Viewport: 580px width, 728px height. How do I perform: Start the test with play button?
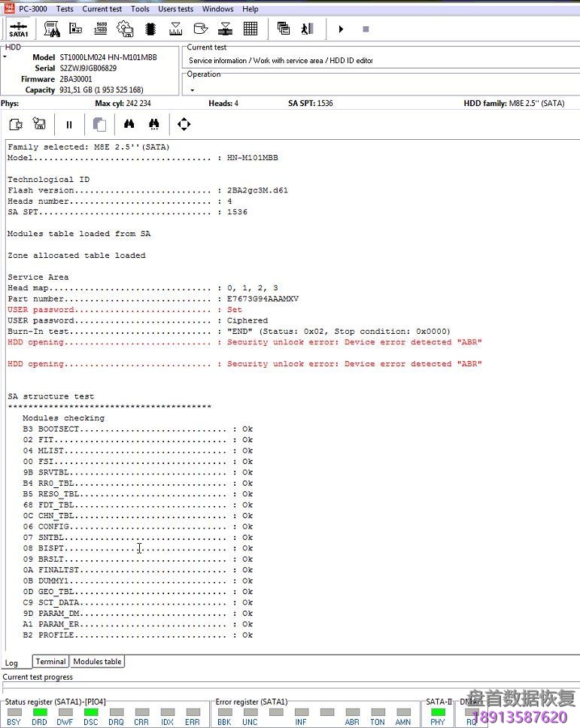(341, 29)
